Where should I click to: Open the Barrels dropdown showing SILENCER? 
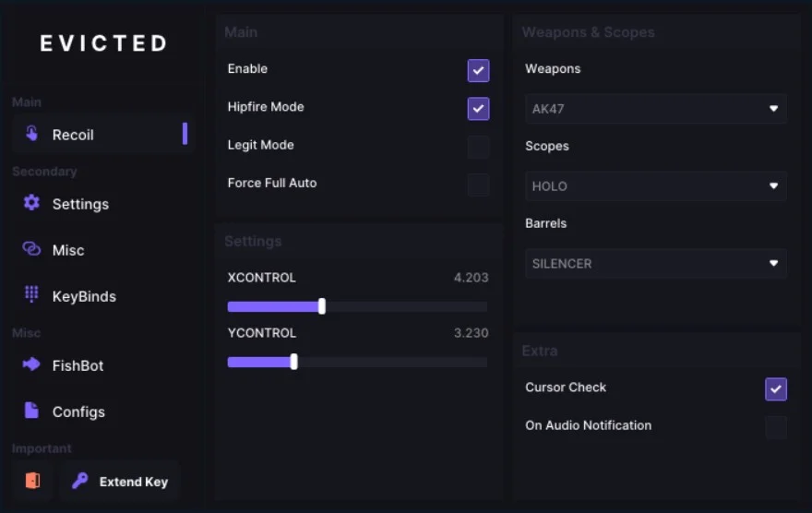point(655,264)
